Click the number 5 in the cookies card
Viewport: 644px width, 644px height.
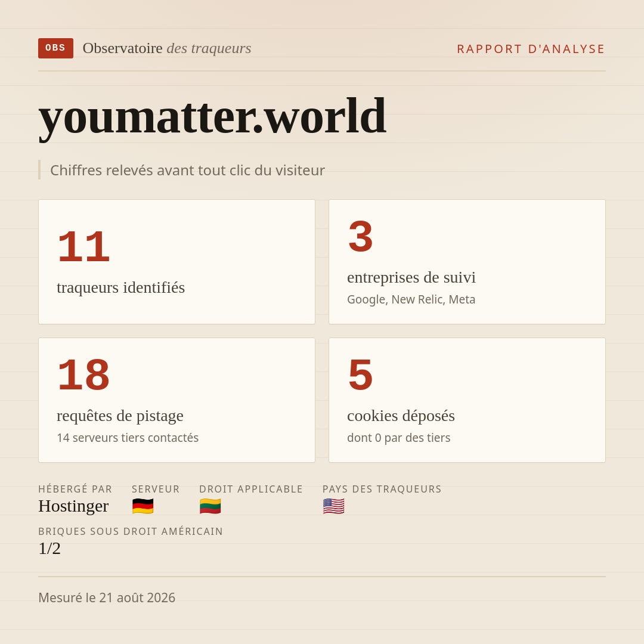[x=360, y=374]
